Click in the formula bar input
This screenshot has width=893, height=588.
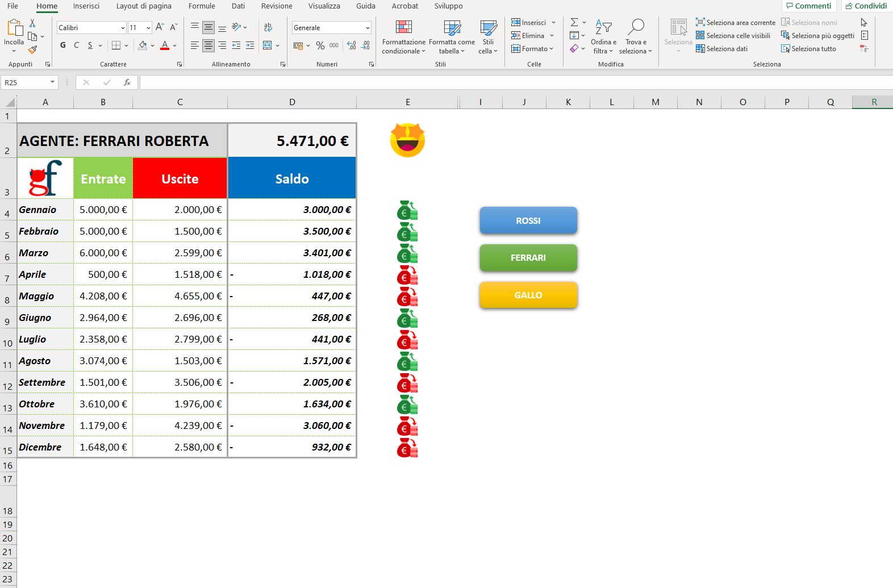pos(516,82)
